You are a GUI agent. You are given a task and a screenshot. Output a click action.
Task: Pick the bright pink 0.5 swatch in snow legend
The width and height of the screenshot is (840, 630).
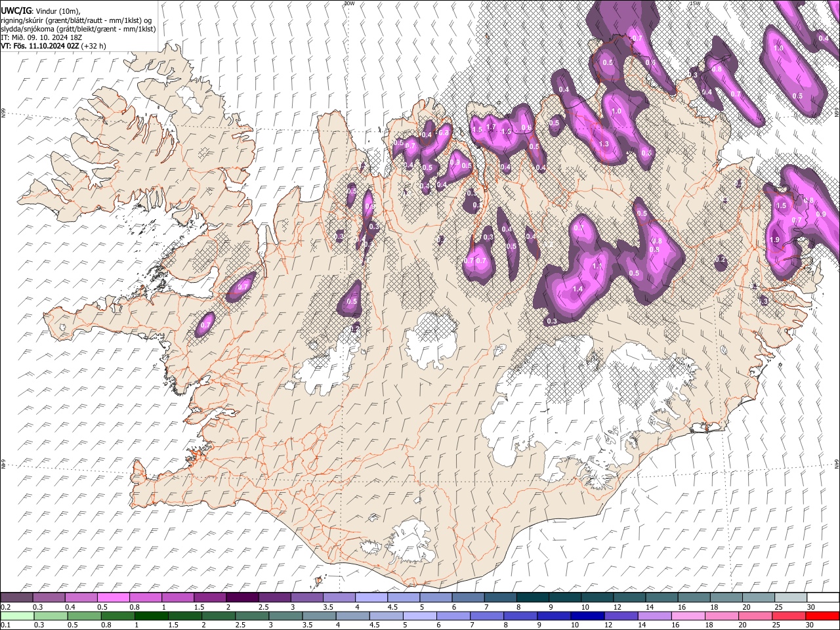click(x=114, y=598)
